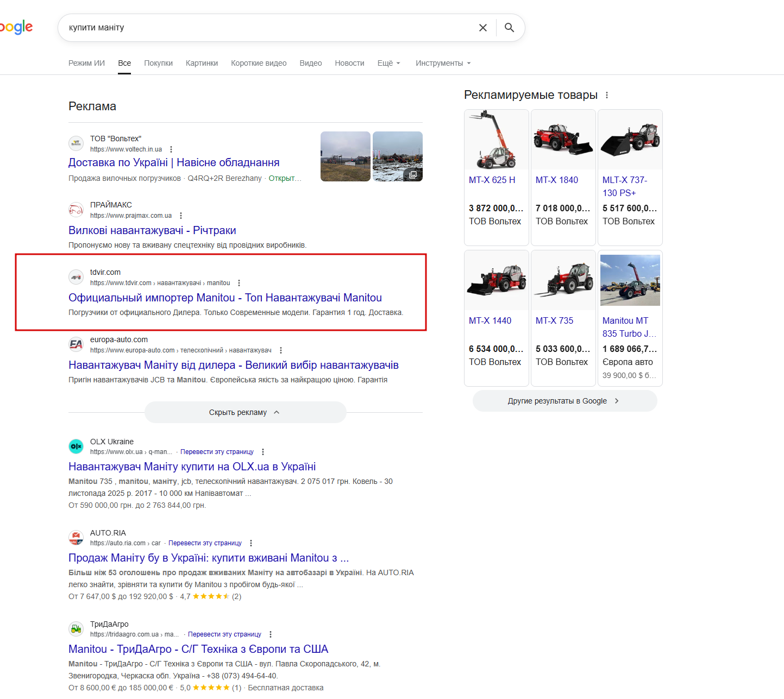Open three-dot menu beside europa-auto.com URL

pyautogui.click(x=281, y=350)
